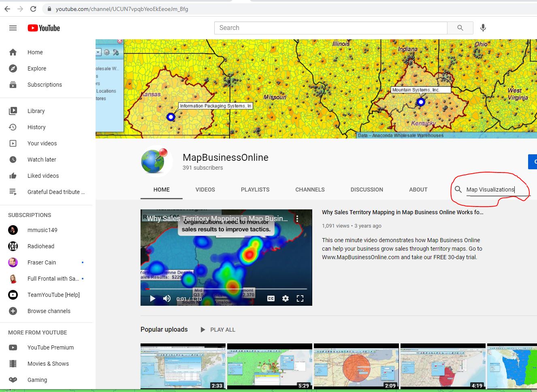Click the Popular uploads heading

164,330
